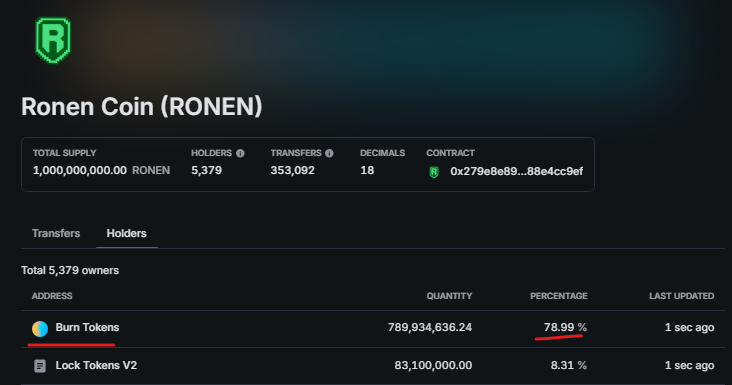Switch to the Transfers tab
The height and width of the screenshot is (385, 732).
point(56,233)
